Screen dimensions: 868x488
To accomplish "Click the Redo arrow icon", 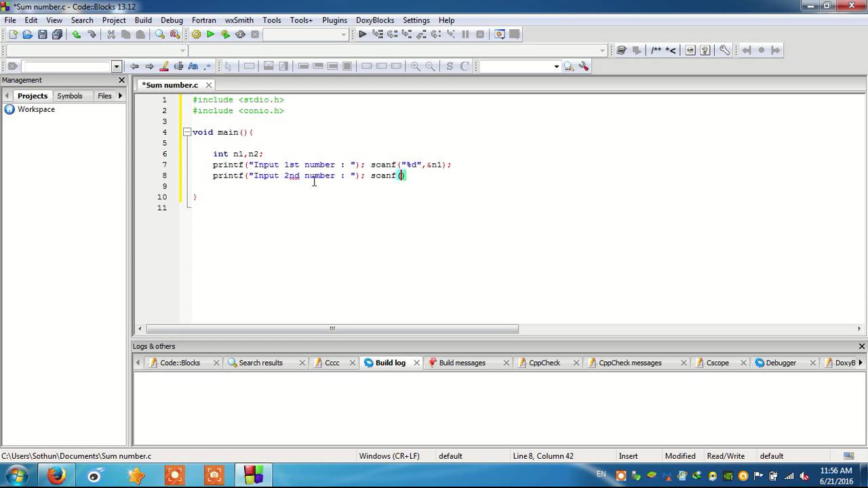I will pos(92,35).
